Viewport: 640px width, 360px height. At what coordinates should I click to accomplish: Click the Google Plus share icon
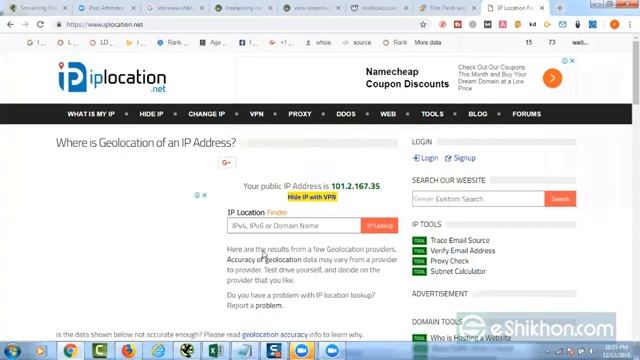tap(227, 162)
